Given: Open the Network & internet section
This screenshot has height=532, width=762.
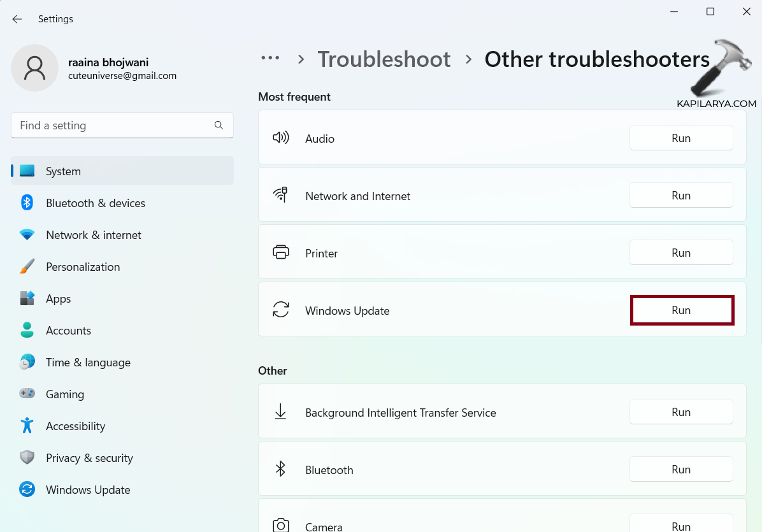Looking at the screenshot, I should [94, 235].
